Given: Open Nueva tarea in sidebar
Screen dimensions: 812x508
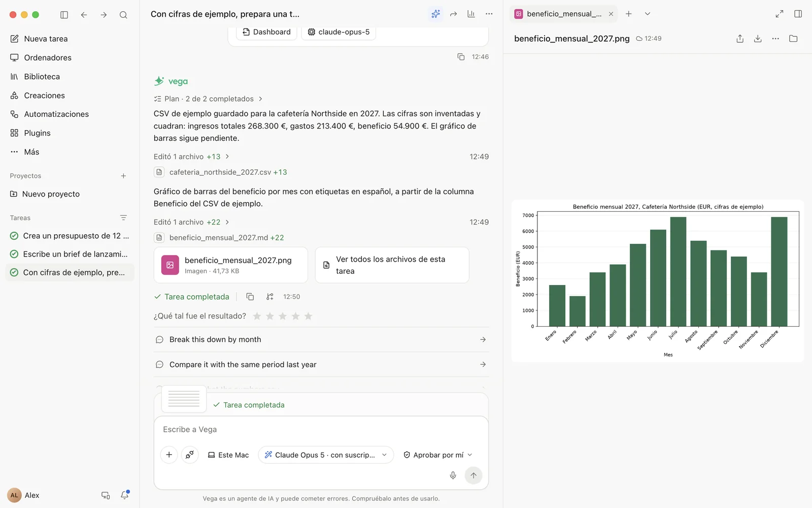Looking at the screenshot, I should pos(70,39).
